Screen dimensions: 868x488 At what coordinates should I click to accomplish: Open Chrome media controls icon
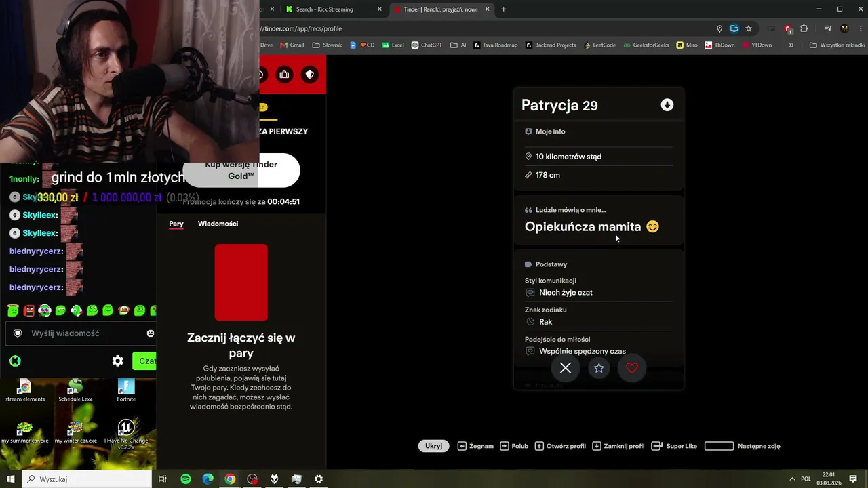(x=828, y=28)
